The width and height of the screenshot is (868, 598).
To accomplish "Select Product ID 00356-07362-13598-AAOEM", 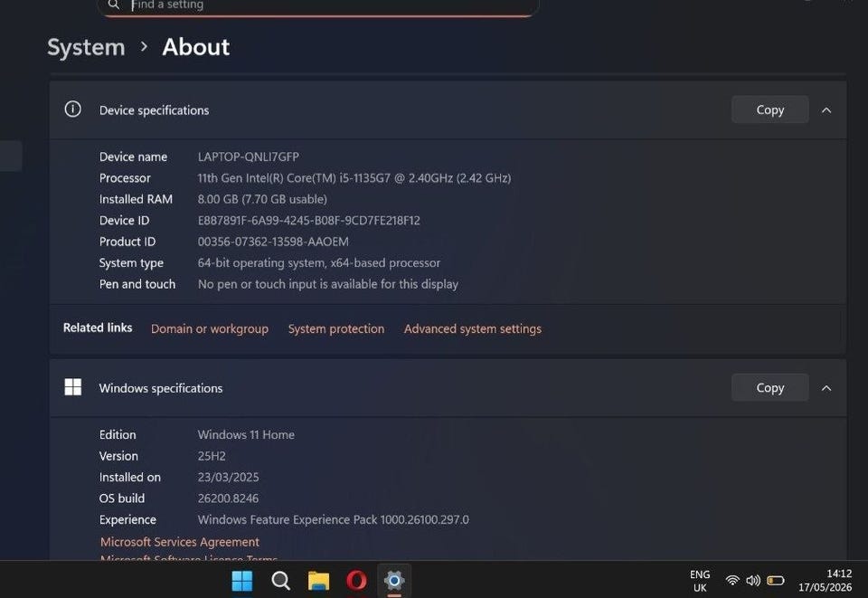I will [x=273, y=242].
